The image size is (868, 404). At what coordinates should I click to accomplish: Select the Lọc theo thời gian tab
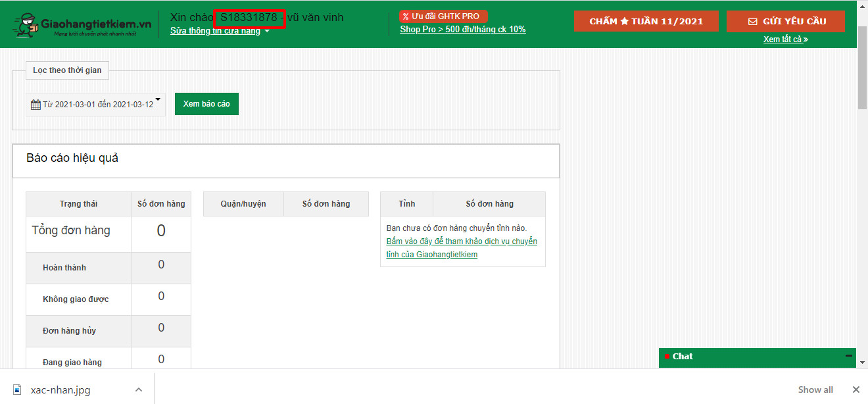[67, 70]
